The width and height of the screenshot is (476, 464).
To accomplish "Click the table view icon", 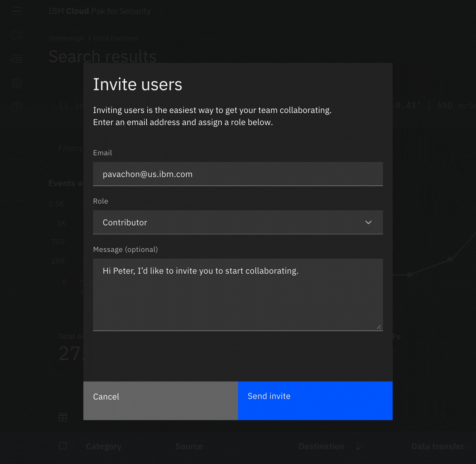I will [63, 417].
